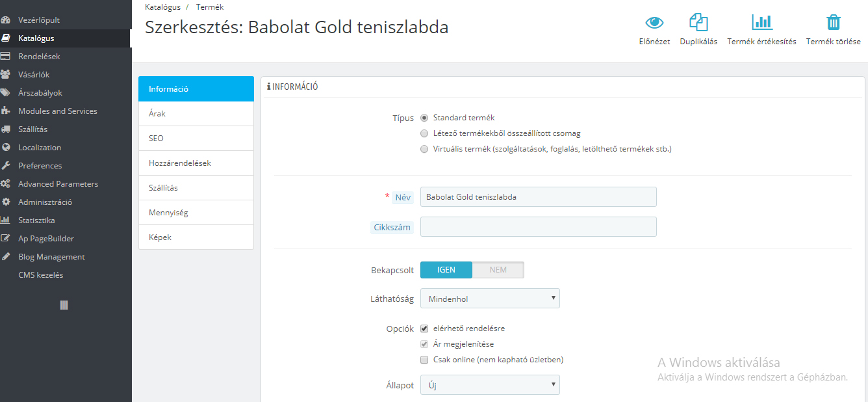The image size is (868, 402).
Task: Open the Láthatóság dropdown
Action: pos(490,299)
